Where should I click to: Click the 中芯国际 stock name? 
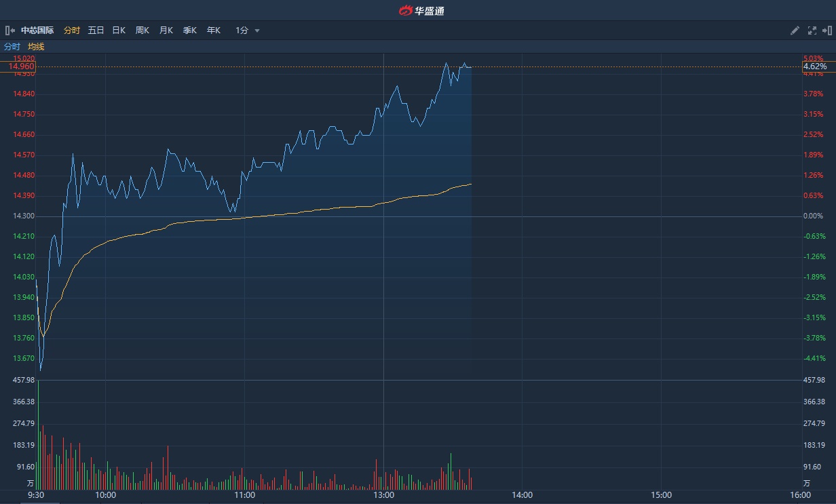pos(37,31)
